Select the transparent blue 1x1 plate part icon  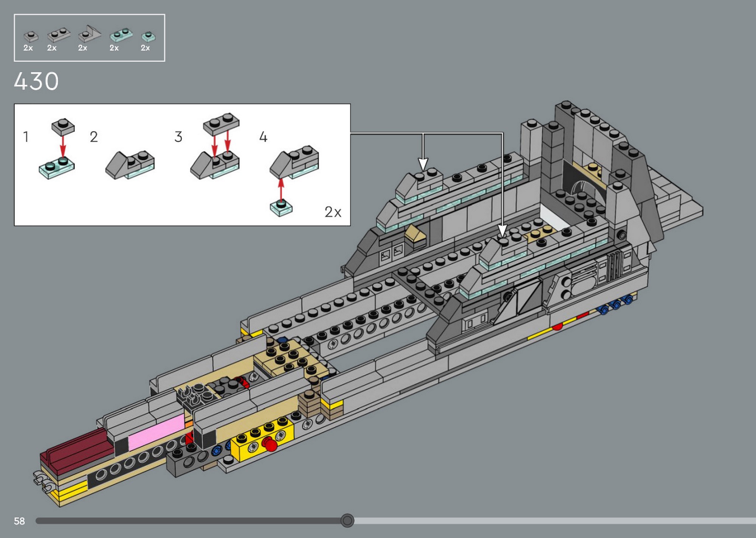pos(148,36)
